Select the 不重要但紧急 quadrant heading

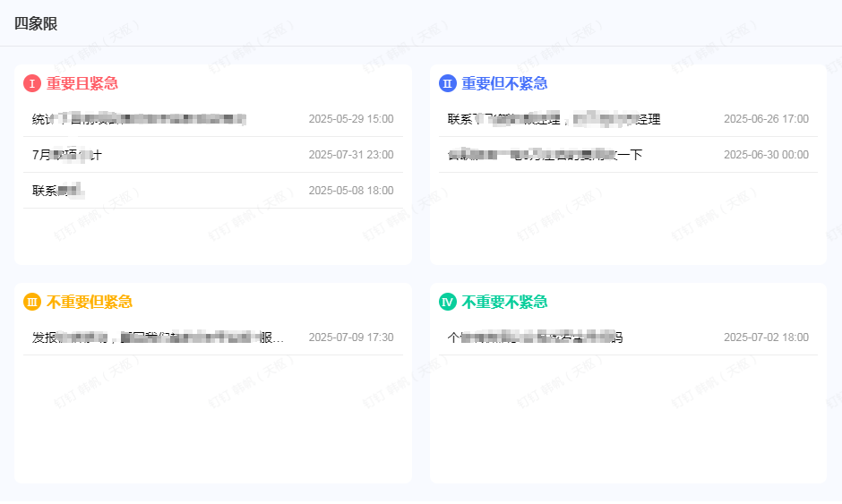[90, 302]
